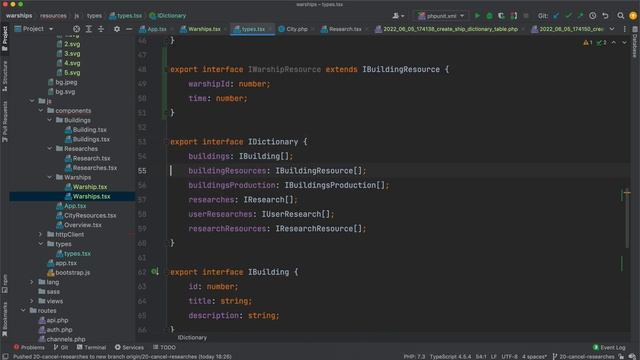Collapse the routes folder
The image size is (640, 360).
point(23,311)
